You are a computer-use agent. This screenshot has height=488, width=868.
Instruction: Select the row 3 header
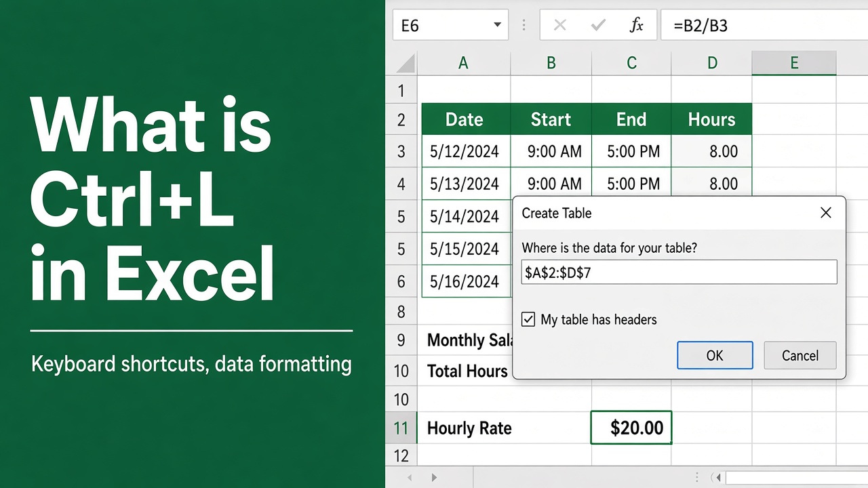coord(401,151)
